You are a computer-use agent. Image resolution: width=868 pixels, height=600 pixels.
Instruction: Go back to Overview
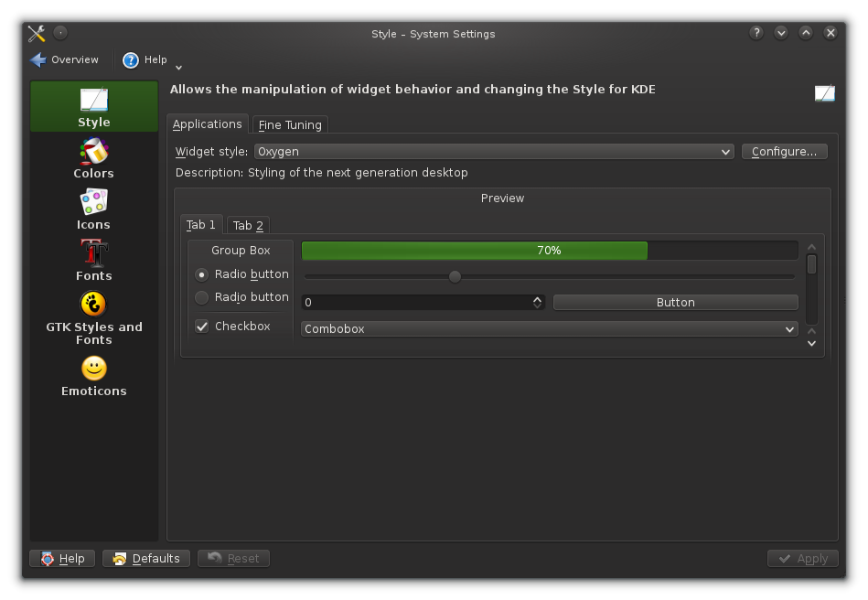coord(64,59)
